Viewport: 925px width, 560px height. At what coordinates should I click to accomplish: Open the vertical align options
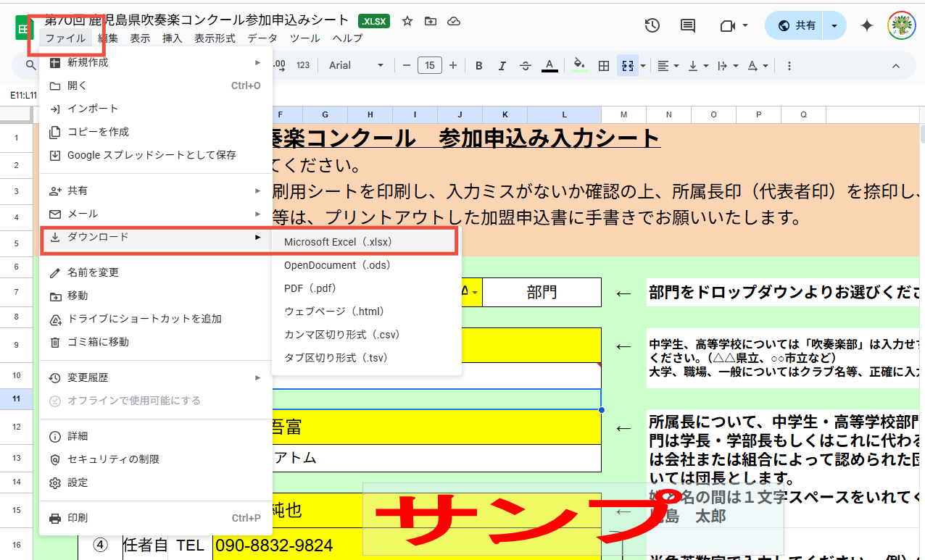(697, 66)
